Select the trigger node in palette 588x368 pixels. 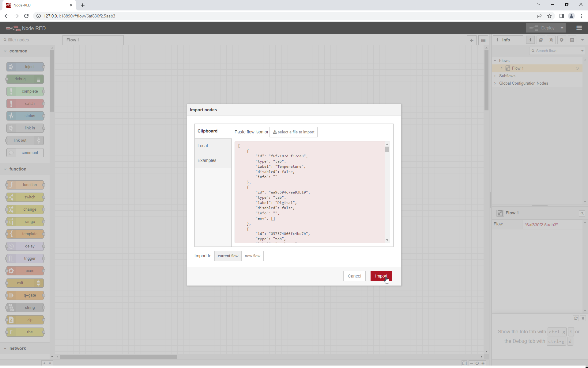point(25,259)
